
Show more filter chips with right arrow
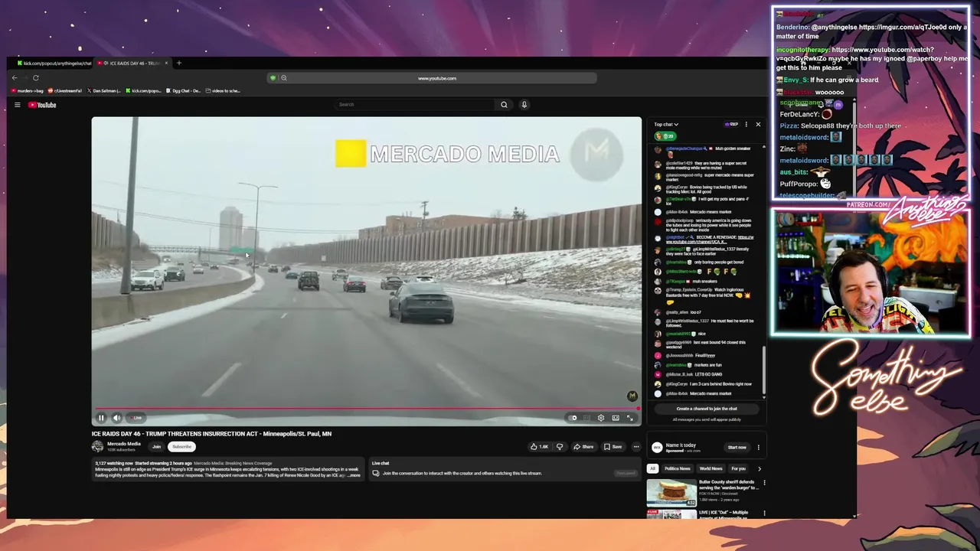pyautogui.click(x=759, y=468)
